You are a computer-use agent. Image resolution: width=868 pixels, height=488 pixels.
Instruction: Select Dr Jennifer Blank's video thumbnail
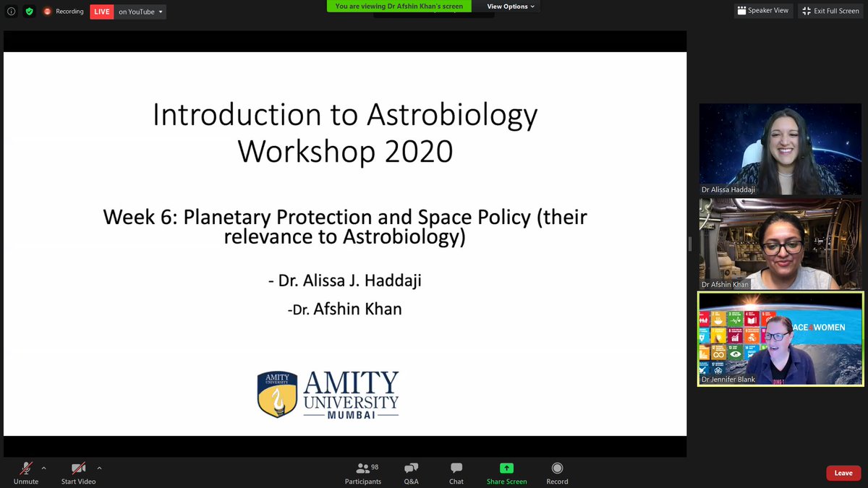780,338
